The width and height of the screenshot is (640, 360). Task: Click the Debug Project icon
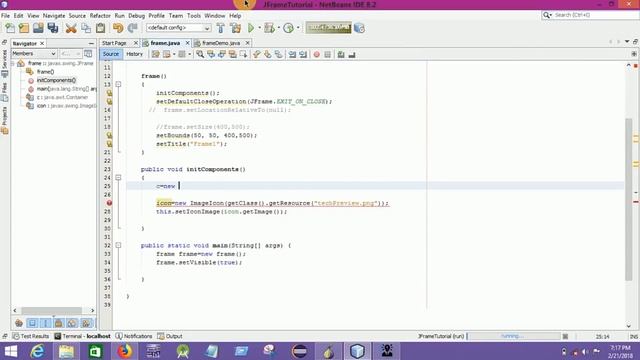[x=269, y=28]
